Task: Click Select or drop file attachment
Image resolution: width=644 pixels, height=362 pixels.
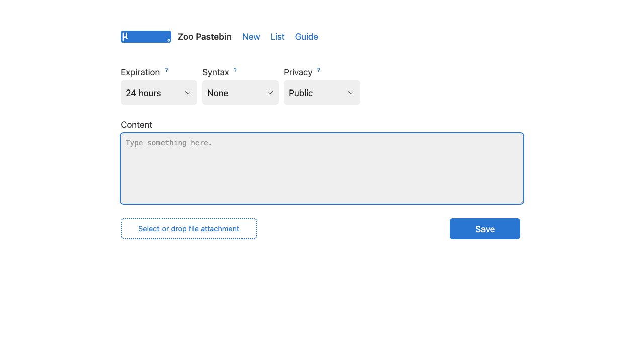Action: click(x=189, y=229)
